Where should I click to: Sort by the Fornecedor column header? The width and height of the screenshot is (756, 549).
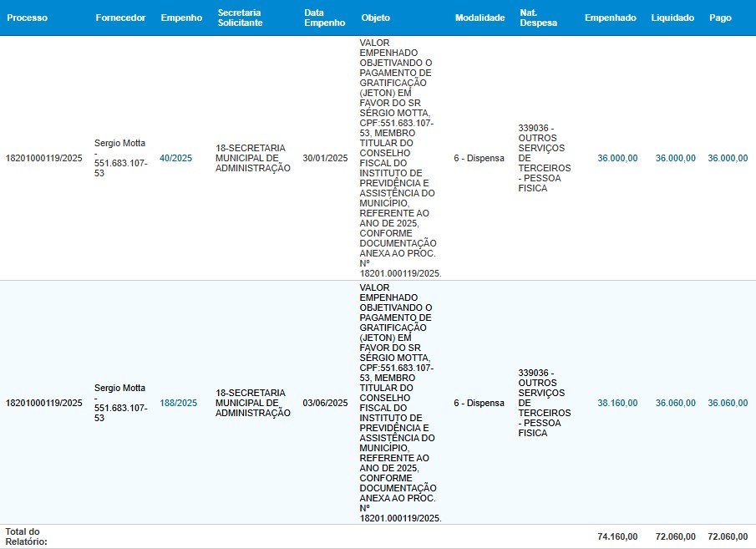coord(120,18)
